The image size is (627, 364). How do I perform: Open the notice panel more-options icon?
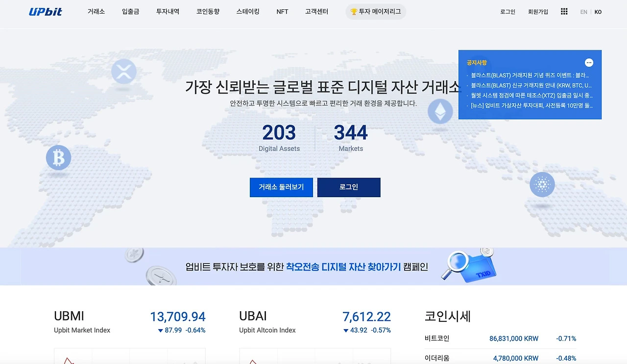(x=589, y=63)
